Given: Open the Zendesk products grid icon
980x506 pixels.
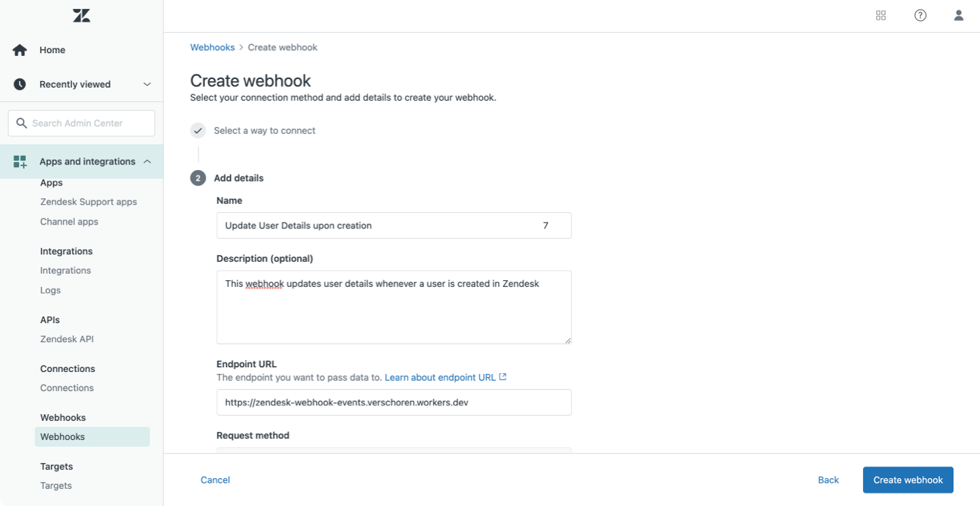Looking at the screenshot, I should point(881,16).
